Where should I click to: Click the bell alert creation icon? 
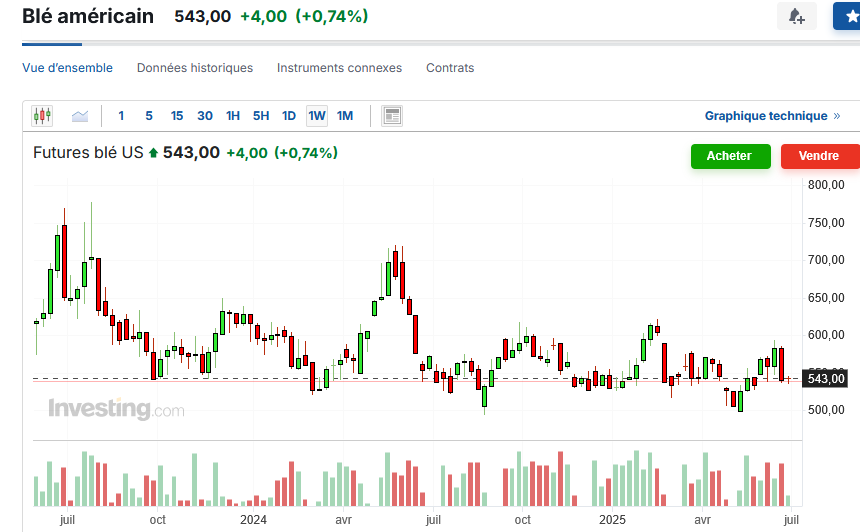[x=796, y=17]
